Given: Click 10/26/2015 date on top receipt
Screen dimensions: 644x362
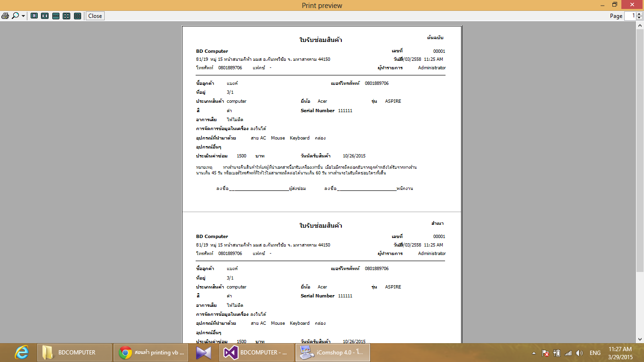Looking at the screenshot, I should (x=354, y=156).
